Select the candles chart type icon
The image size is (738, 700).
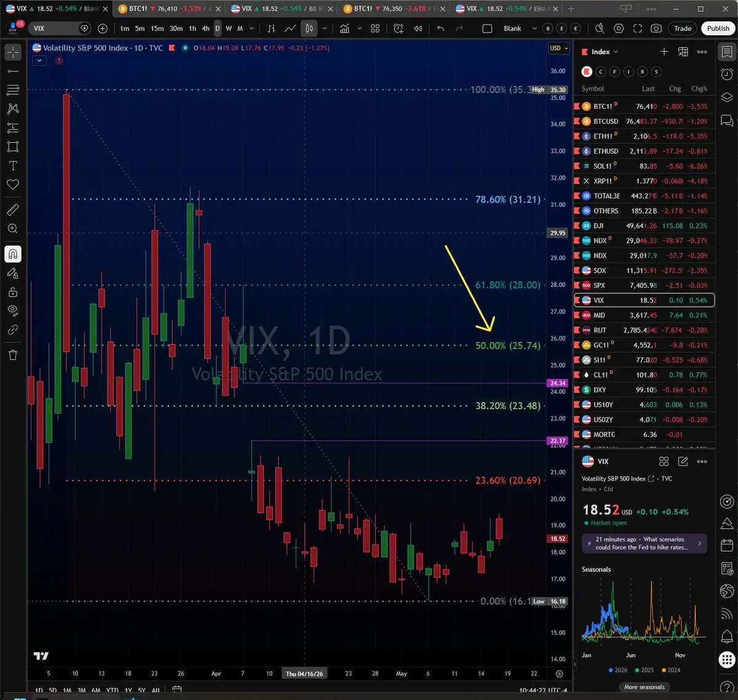(309, 28)
